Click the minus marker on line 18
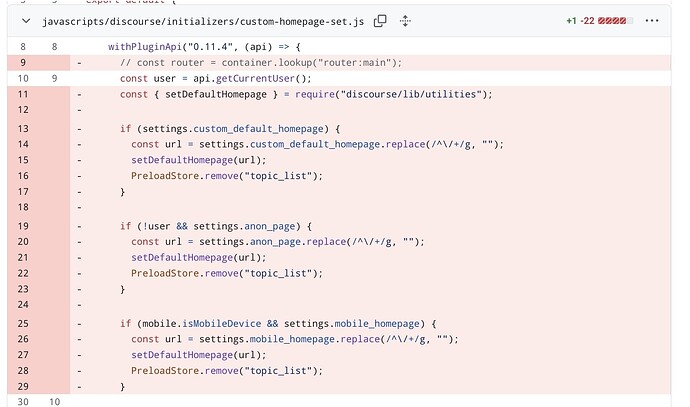This screenshot has height=407, width=690. (79, 207)
